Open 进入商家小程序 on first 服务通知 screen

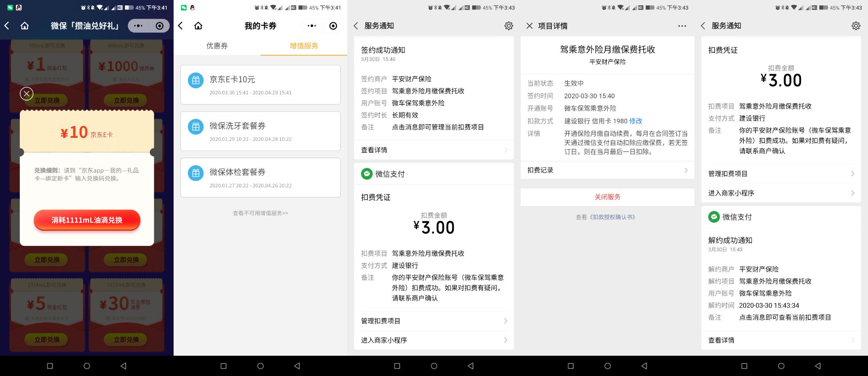pos(434,340)
